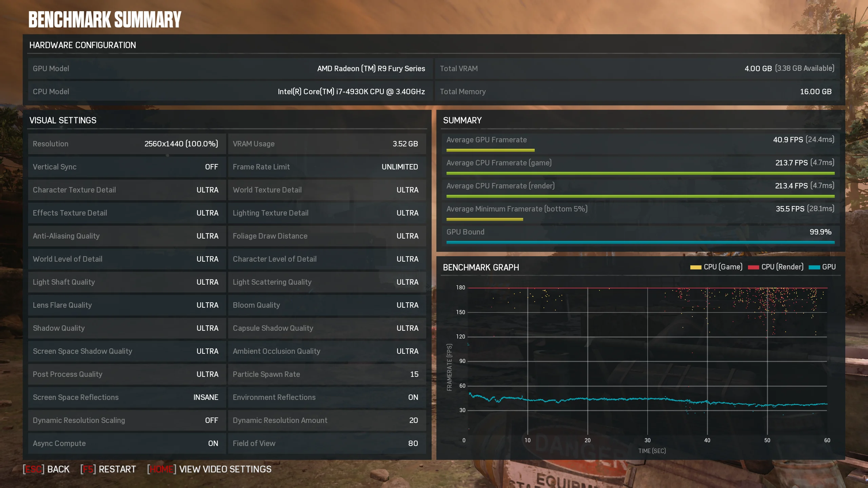
Task: Click the Bloom Quality row
Action: click(327, 305)
